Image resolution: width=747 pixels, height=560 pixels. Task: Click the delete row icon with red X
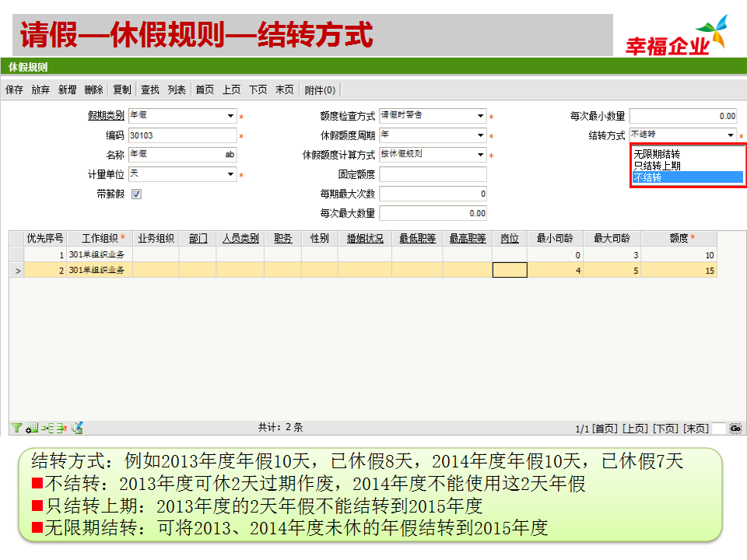[x=61, y=428]
